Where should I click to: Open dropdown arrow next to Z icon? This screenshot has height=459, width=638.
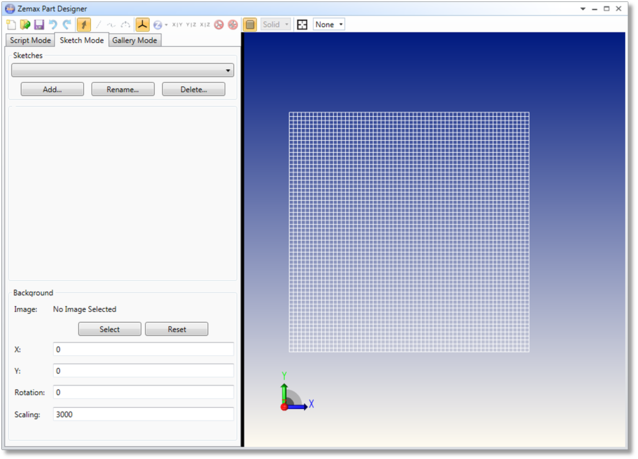tap(166, 25)
